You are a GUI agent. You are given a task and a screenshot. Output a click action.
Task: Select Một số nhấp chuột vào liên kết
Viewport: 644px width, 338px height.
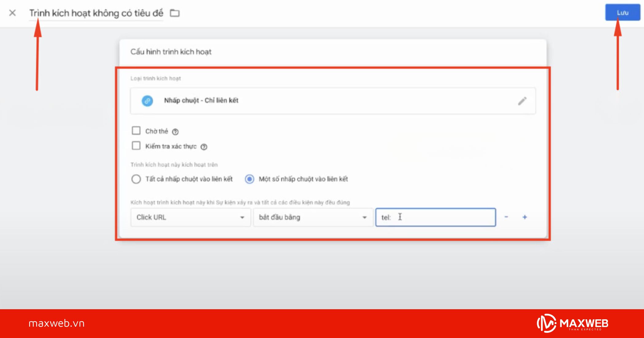pyautogui.click(x=249, y=179)
